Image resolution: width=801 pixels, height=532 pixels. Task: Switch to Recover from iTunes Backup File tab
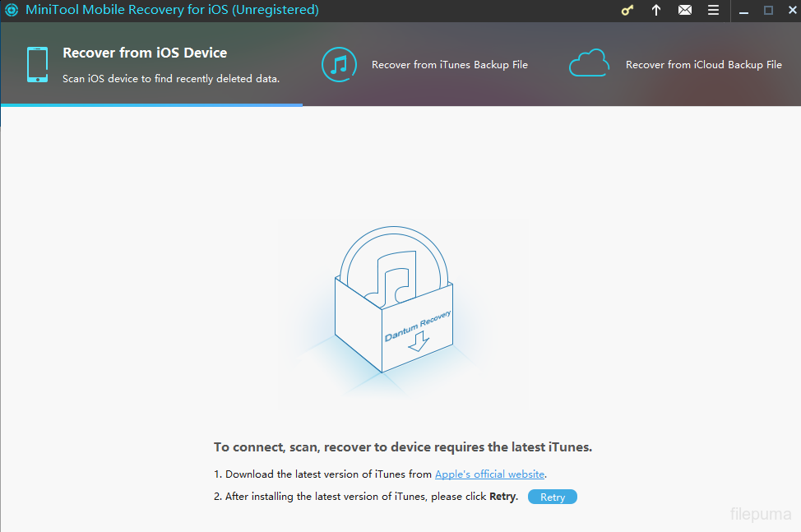449,64
